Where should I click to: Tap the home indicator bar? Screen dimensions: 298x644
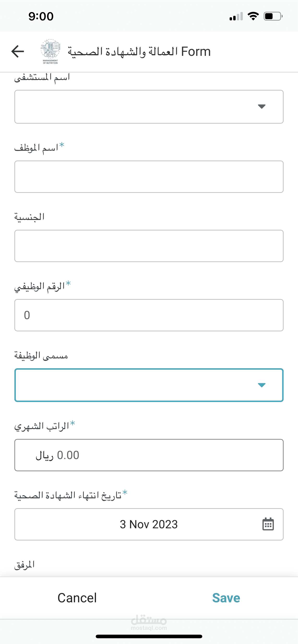(x=149, y=636)
